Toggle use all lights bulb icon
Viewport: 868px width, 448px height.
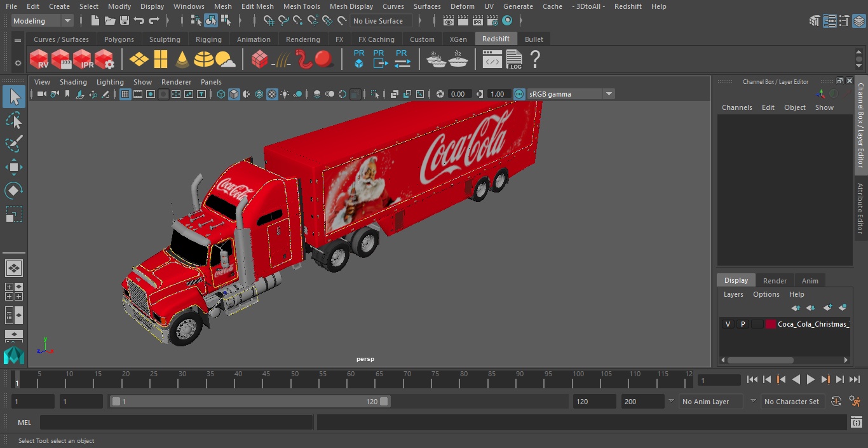click(285, 94)
